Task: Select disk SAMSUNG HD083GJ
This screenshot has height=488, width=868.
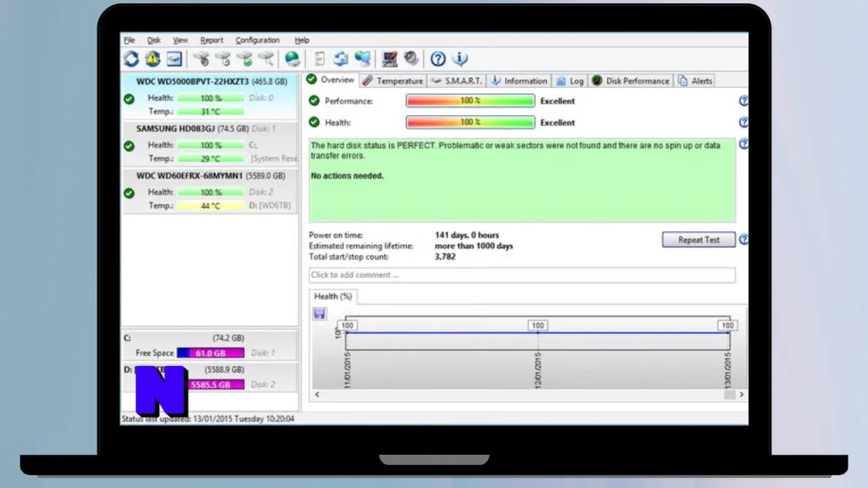Action: point(210,143)
